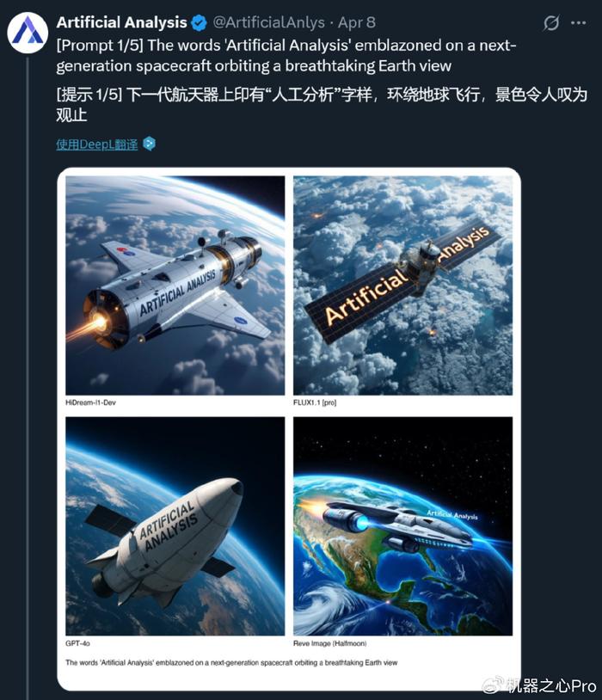Screen dimensions: 602x700
Task: Click the 机器之心Pro watermark text
Action: [x=551, y=685]
